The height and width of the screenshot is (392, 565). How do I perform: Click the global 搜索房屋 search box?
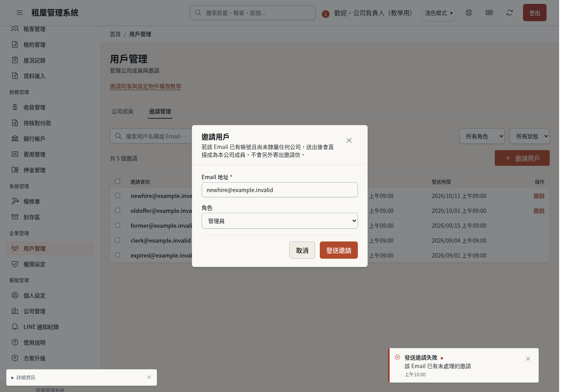pyautogui.click(x=253, y=13)
